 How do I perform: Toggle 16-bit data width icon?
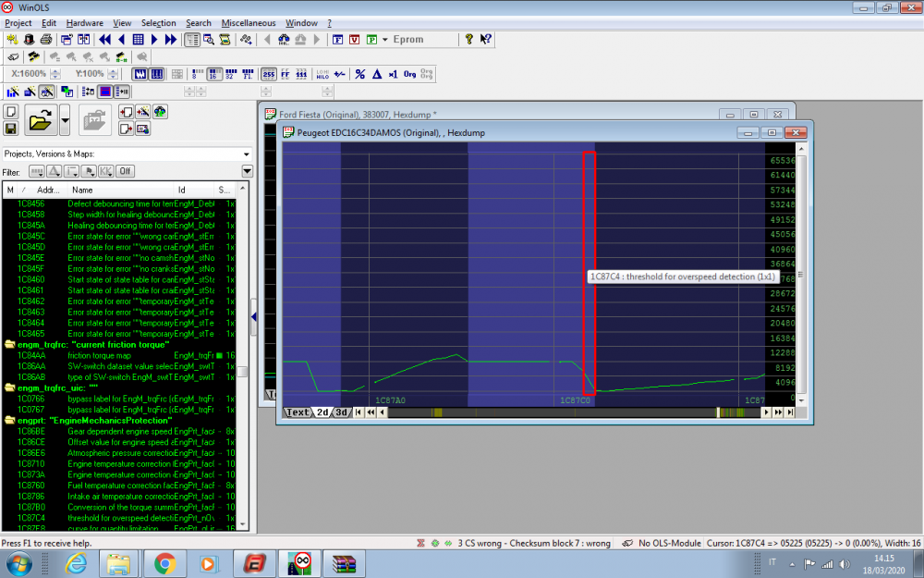(214, 74)
